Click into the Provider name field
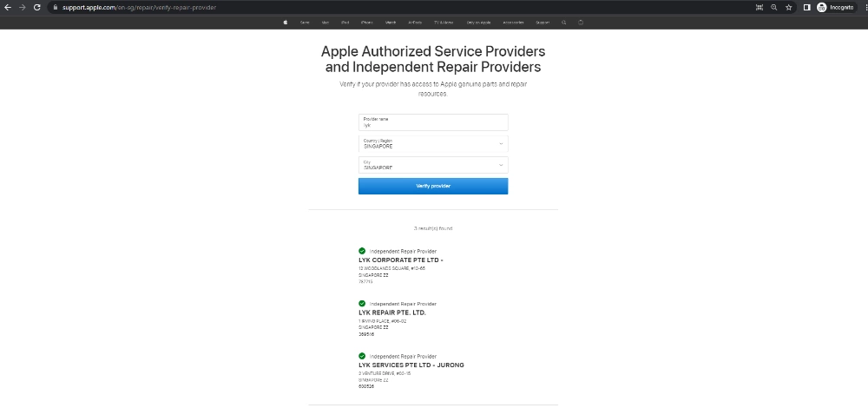 [433, 122]
